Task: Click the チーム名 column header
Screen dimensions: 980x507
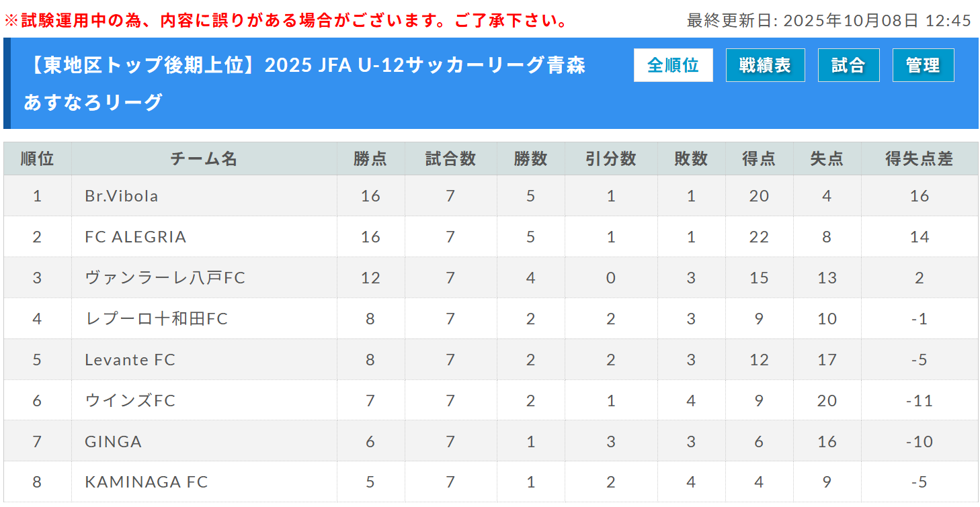Action: pyautogui.click(x=204, y=159)
